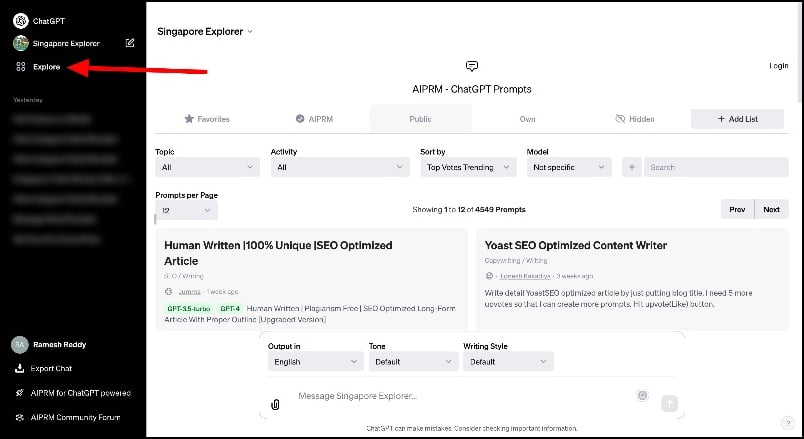
Task: Click the Add List button
Action: pos(737,119)
